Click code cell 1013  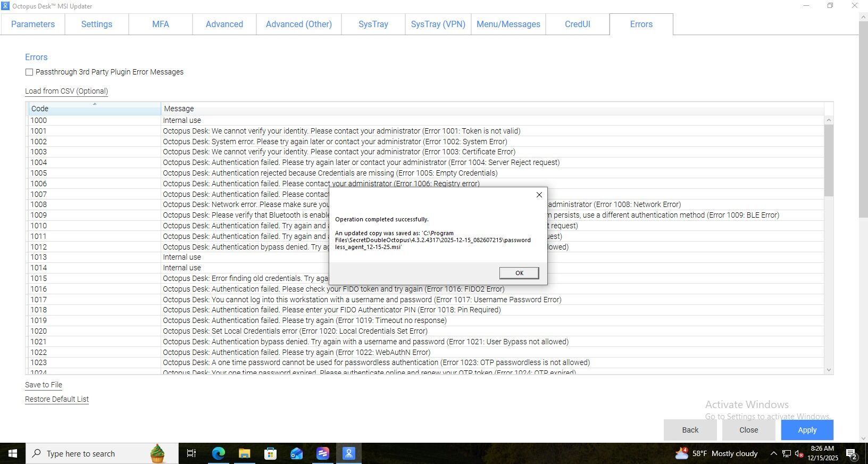[x=95, y=257]
